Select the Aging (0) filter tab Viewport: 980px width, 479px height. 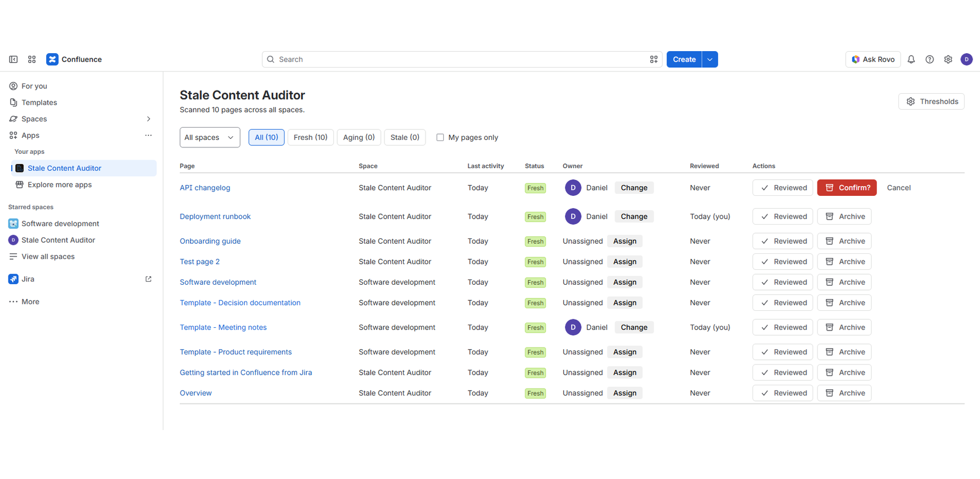[359, 137]
